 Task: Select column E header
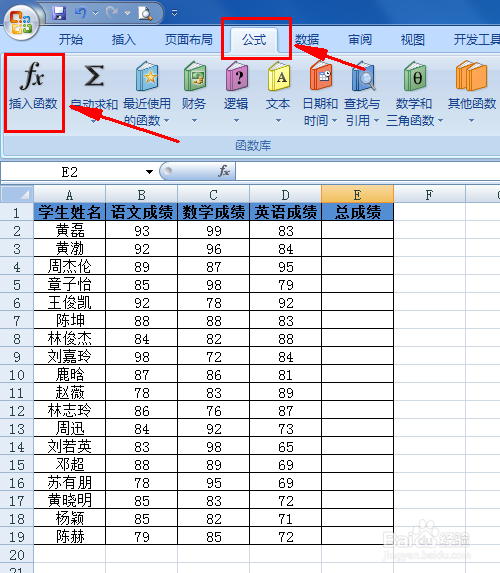(x=357, y=194)
